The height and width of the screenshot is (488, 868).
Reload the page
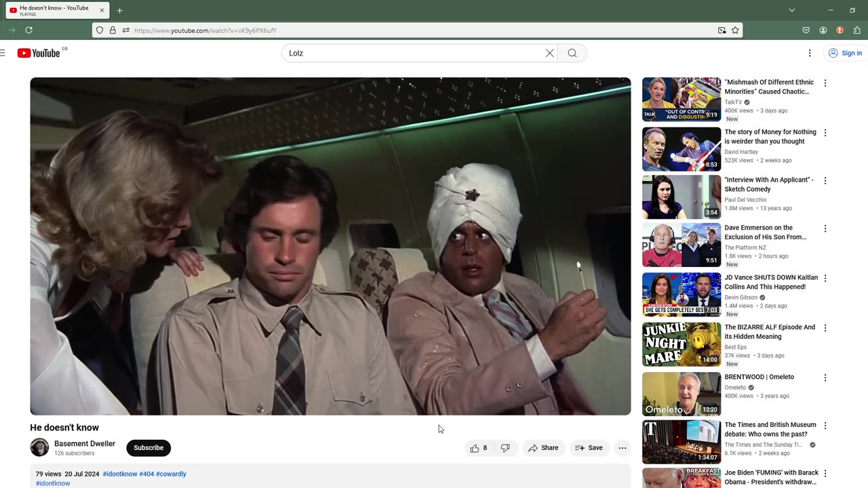coord(28,30)
